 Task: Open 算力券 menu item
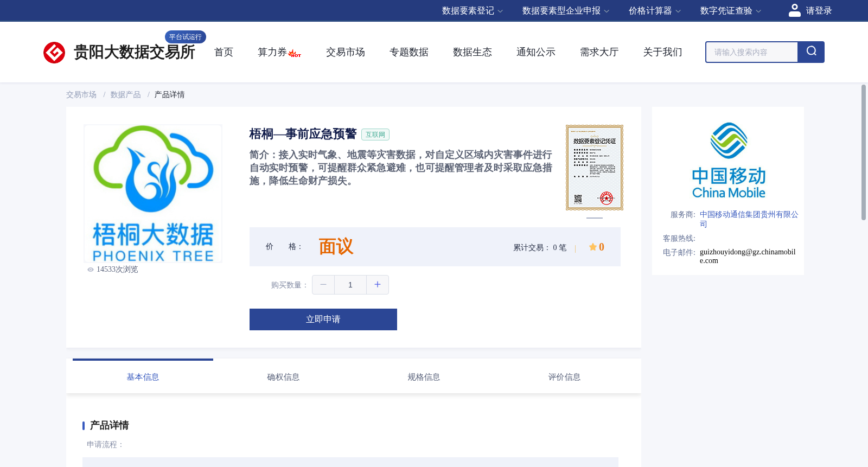[x=272, y=52]
